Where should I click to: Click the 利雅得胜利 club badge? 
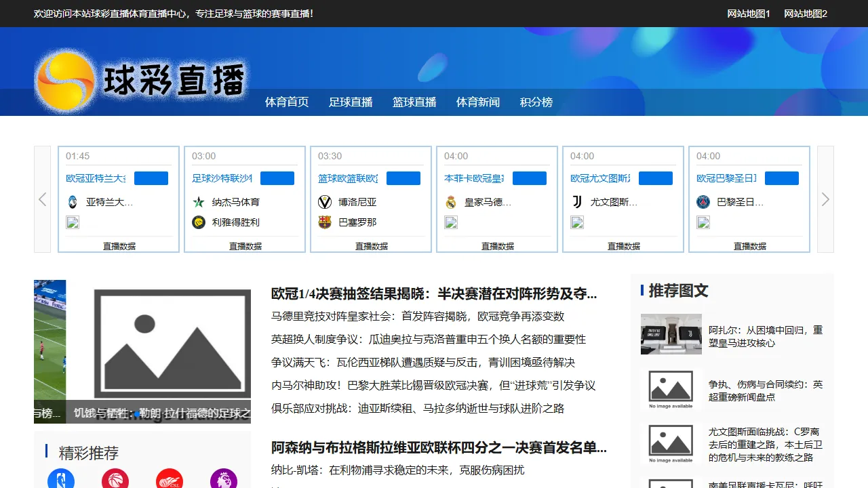[x=199, y=222]
